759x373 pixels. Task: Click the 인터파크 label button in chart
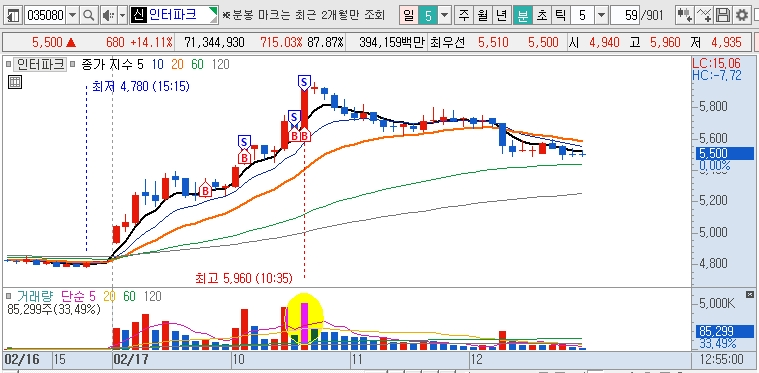40,64
